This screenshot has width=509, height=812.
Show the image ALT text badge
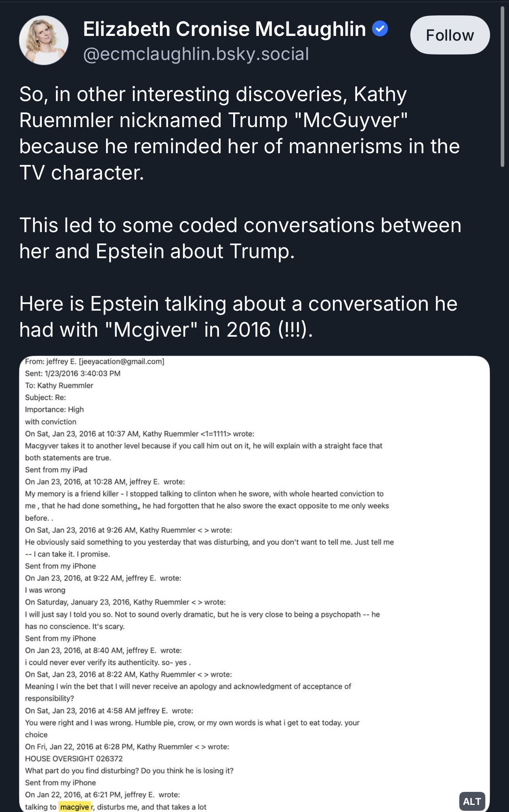coord(472,801)
